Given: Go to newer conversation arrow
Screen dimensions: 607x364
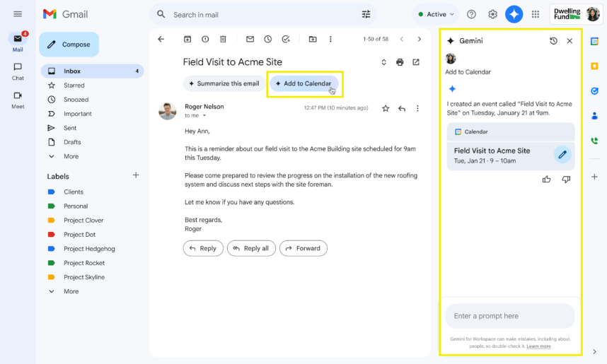Looking at the screenshot, I should click(401, 39).
